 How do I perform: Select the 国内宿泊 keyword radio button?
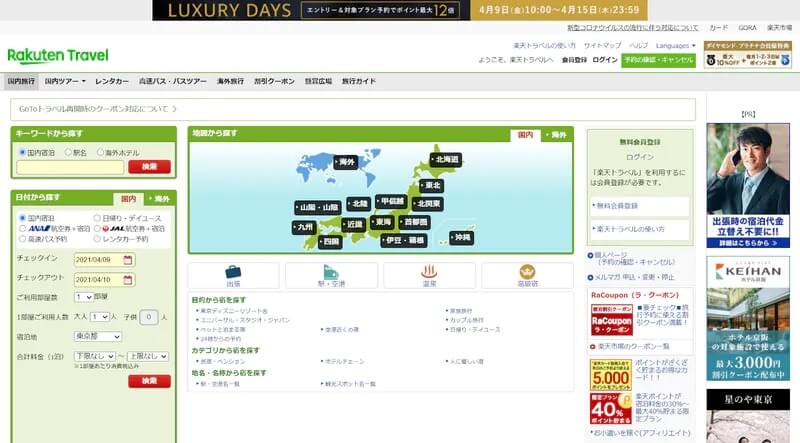pyautogui.click(x=22, y=152)
